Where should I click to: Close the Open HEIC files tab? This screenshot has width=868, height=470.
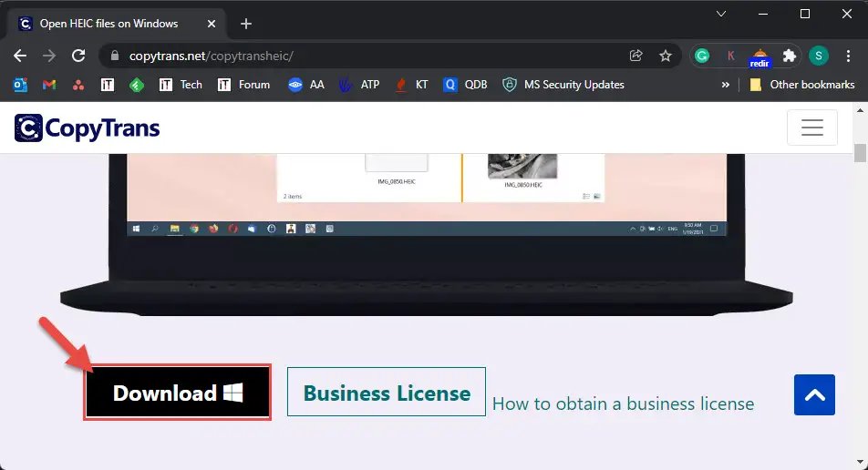[x=211, y=24]
